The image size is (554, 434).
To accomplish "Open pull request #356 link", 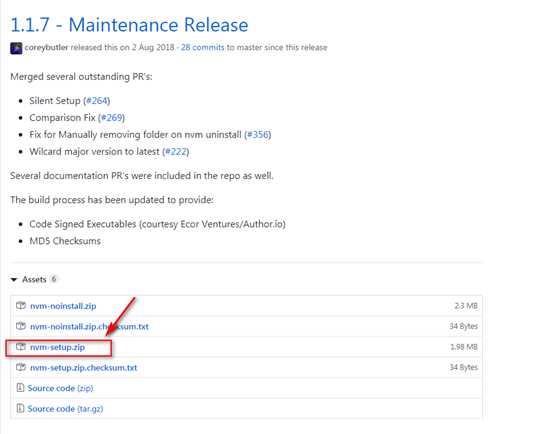I will coord(258,135).
